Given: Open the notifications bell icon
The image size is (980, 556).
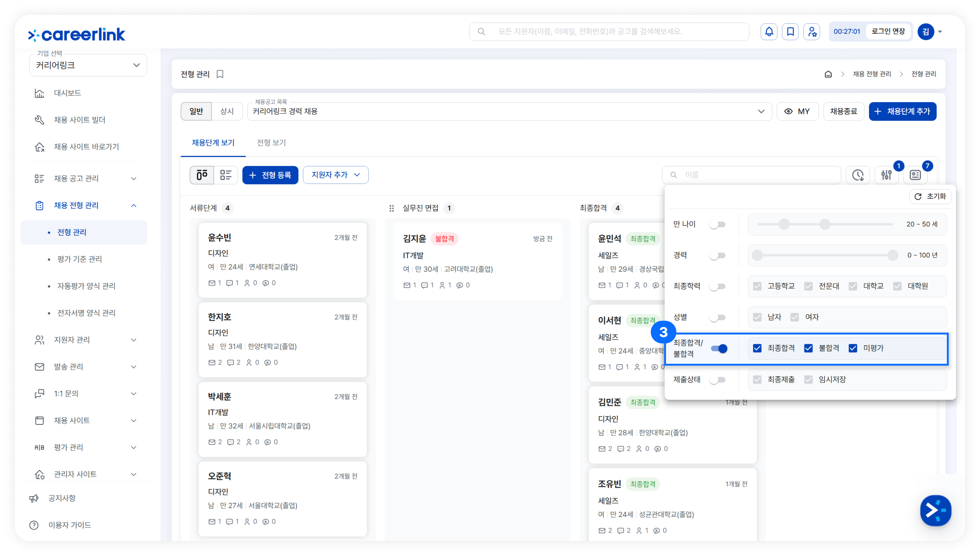Looking at the screenshot, I should (769, 32).
